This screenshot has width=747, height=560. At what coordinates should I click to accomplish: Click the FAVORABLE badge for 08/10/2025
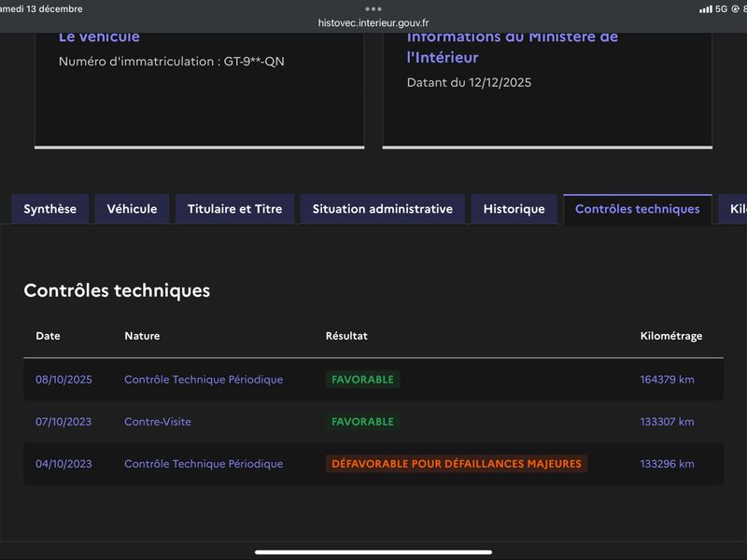362,380
